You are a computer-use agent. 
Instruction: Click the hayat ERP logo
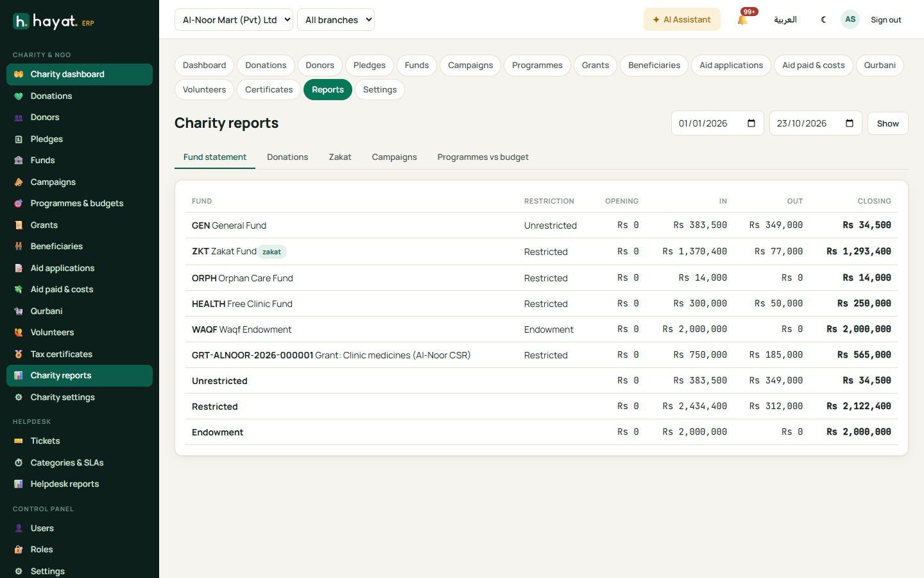(x=54, y=21)
